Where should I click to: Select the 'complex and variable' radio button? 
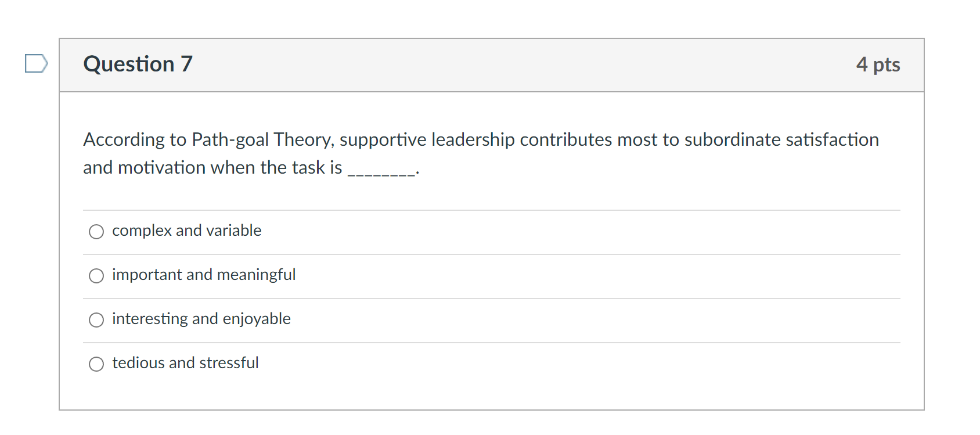(x=96, y=231)
